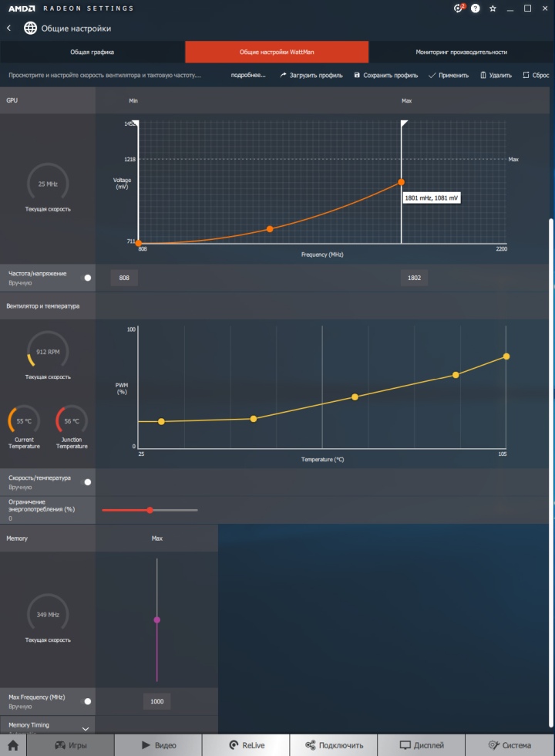Toggle the Max Frequency (MHz) manual switch
The width and height of the screenshot is (555, 756).
pyautogui.click(x=86, y=701)
